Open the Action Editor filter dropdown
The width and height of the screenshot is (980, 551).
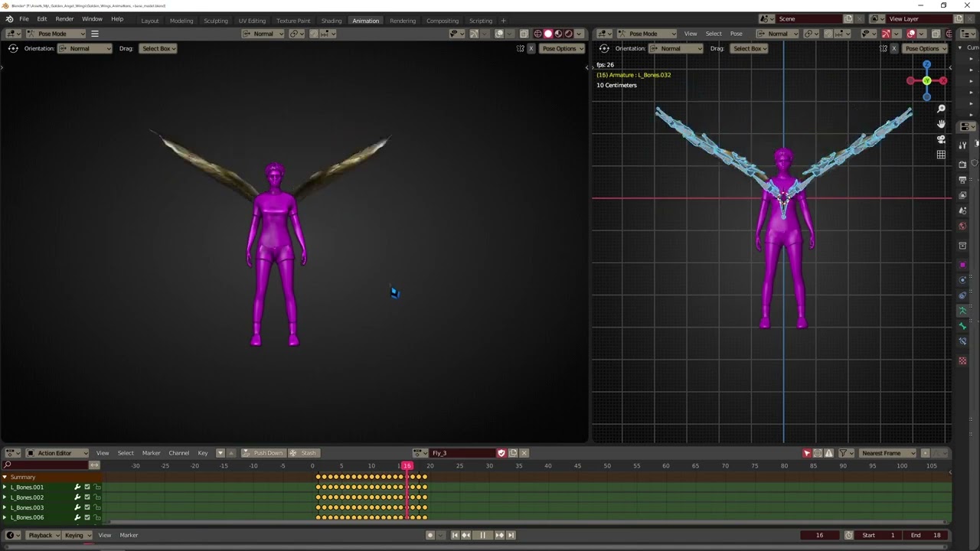845,453
